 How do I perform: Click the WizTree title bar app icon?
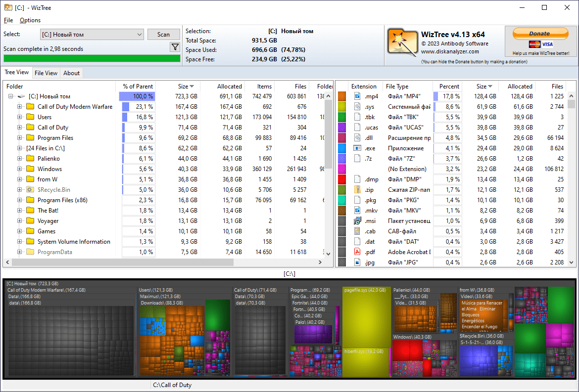(x=8, y=7)
